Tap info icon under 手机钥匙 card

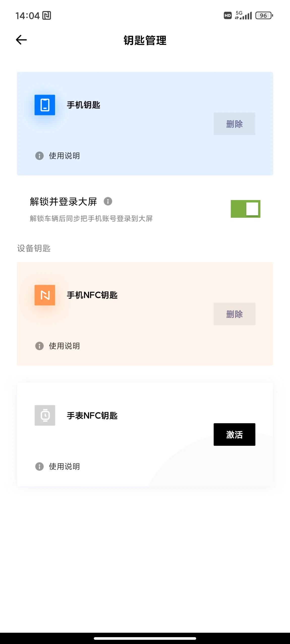pyautogui.click(x=39, y=156)
